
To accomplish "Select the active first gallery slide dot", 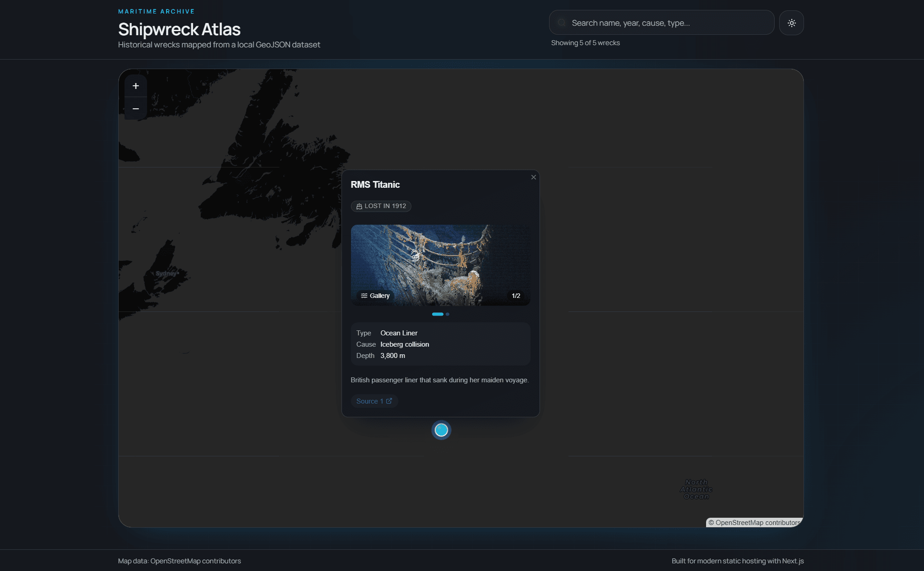I will click(x=437, y=314).
